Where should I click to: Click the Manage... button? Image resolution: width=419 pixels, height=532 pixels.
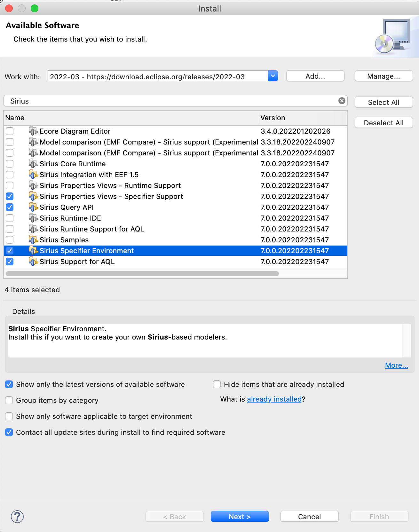tap(384, 76)
